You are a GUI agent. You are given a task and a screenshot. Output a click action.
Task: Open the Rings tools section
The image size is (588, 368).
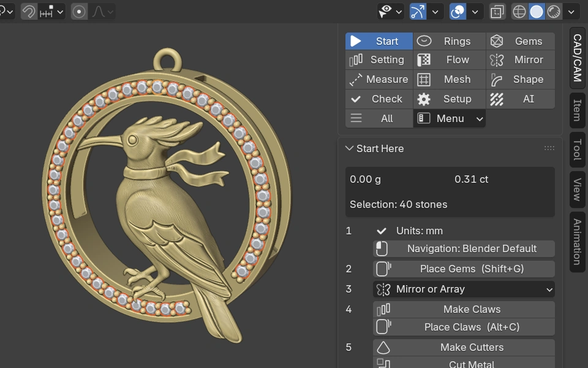point(449,41)
